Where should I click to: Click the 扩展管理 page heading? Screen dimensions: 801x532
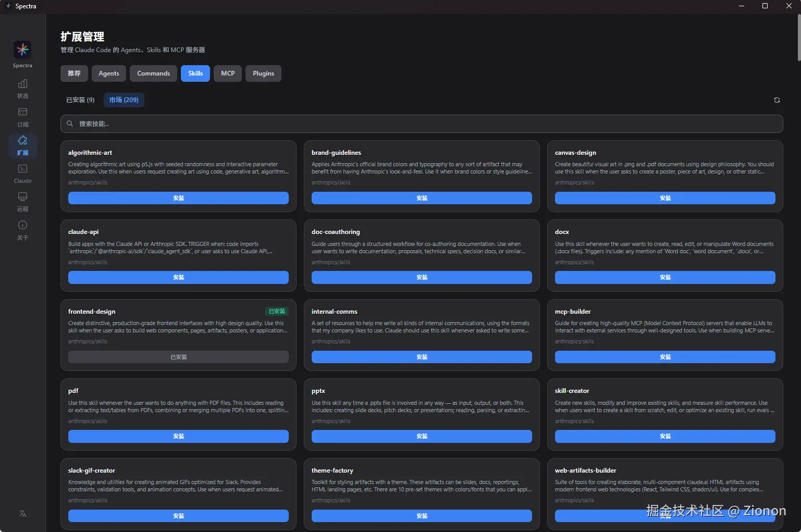82,36
